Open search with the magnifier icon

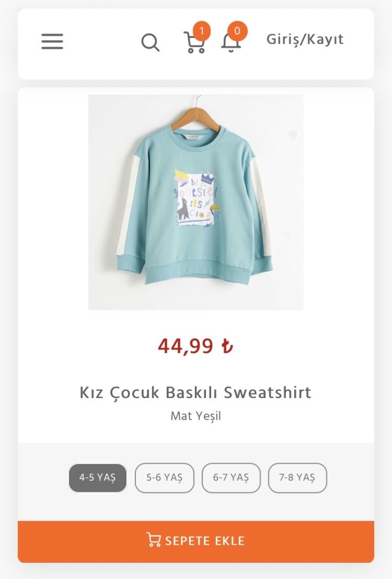pos(151,42)
